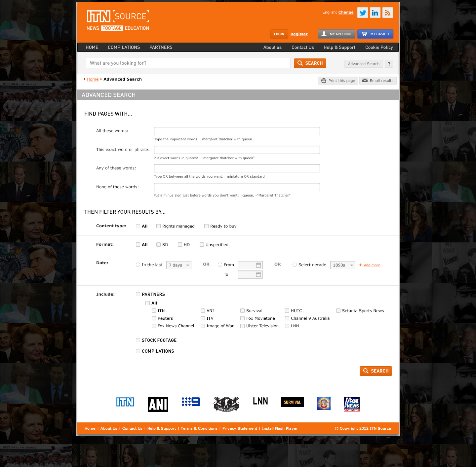
Task: Click the RSS feed icon
Action: (x=387, y=13)
